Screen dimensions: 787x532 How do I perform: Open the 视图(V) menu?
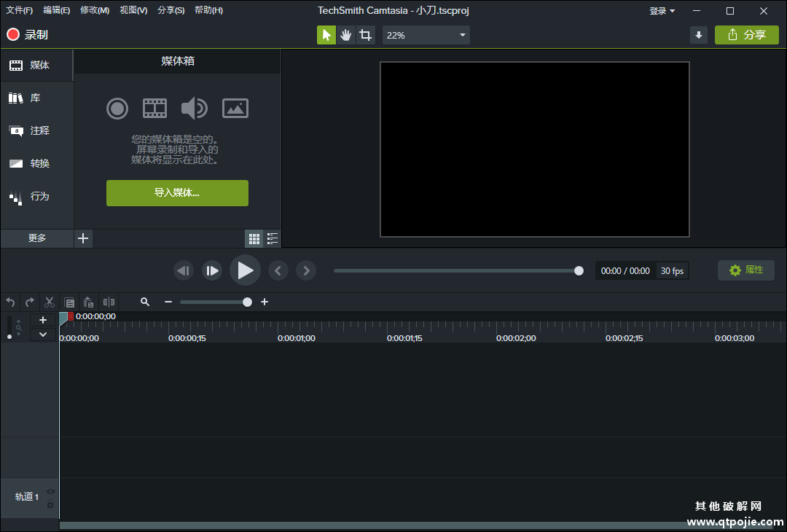[x=133, y=10]
